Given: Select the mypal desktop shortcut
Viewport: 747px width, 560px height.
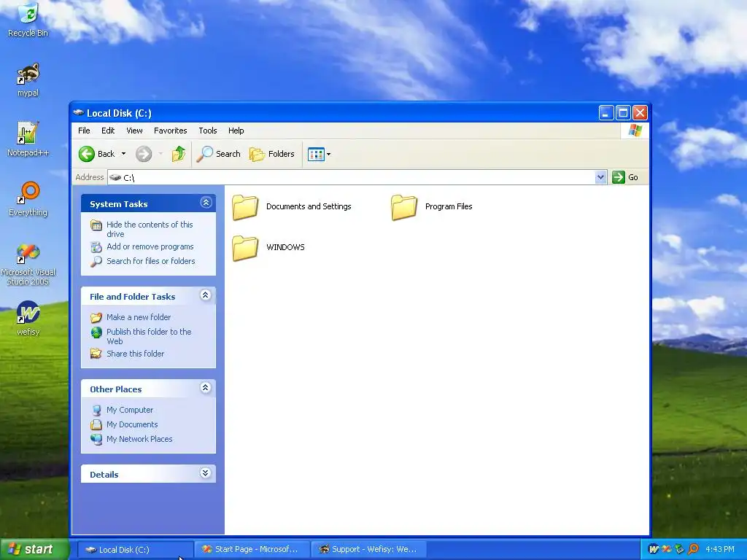Looking at the screenshot, I should point(28,80).
